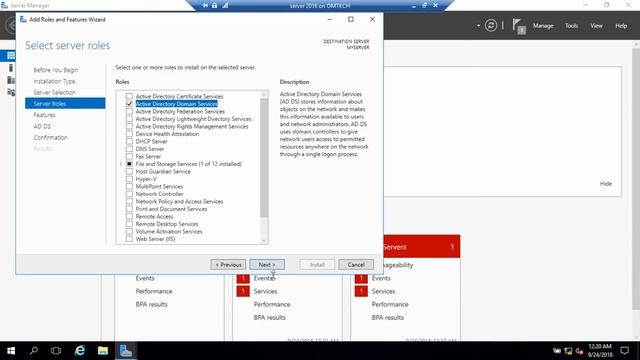Click the lock icon in the VM connection bar
This screenshot has height=360, width=640.
[214, 5]
